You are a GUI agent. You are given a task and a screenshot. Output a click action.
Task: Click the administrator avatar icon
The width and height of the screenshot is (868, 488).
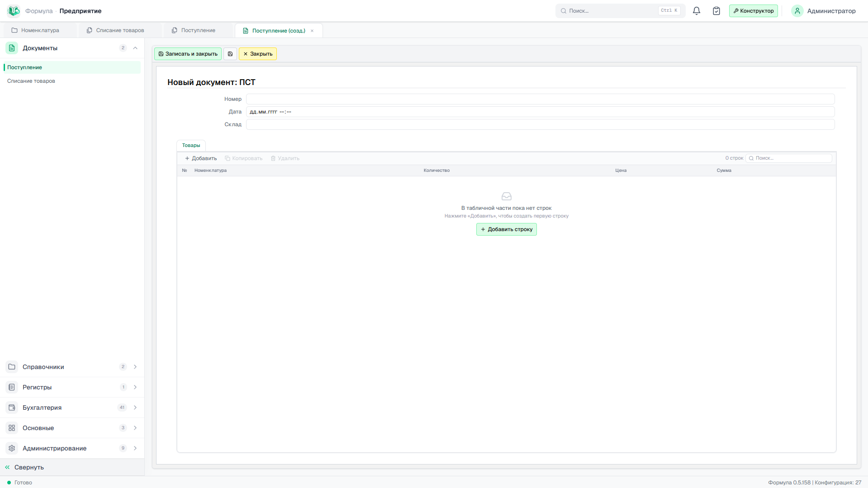797,11
